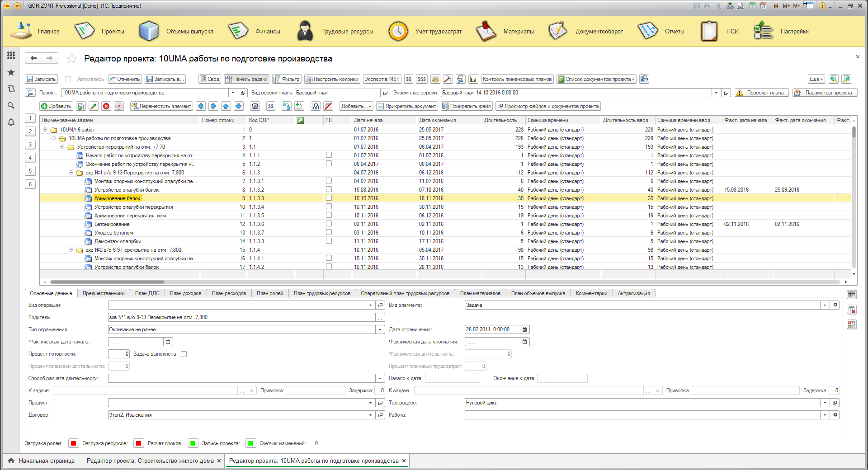
Task: Click the printer icon in the toolbar
Action: tap(644, 79)
